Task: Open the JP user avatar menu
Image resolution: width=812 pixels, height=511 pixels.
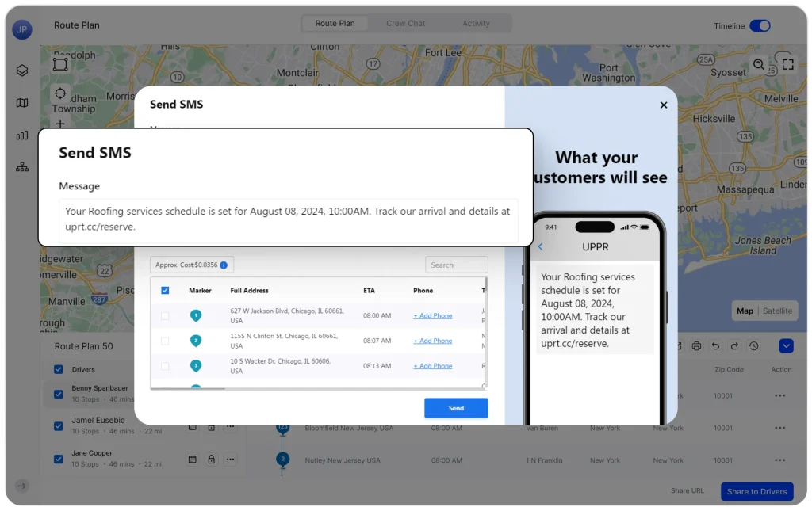Action: tap(21, 29)
